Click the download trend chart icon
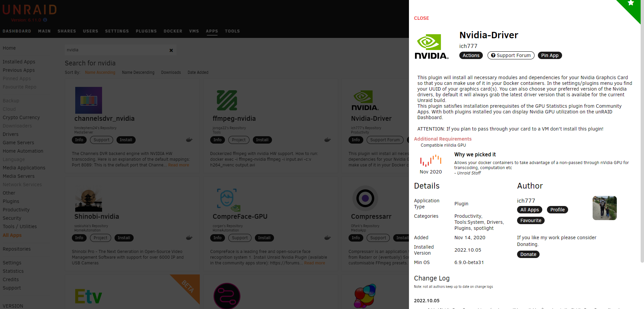 431,161
